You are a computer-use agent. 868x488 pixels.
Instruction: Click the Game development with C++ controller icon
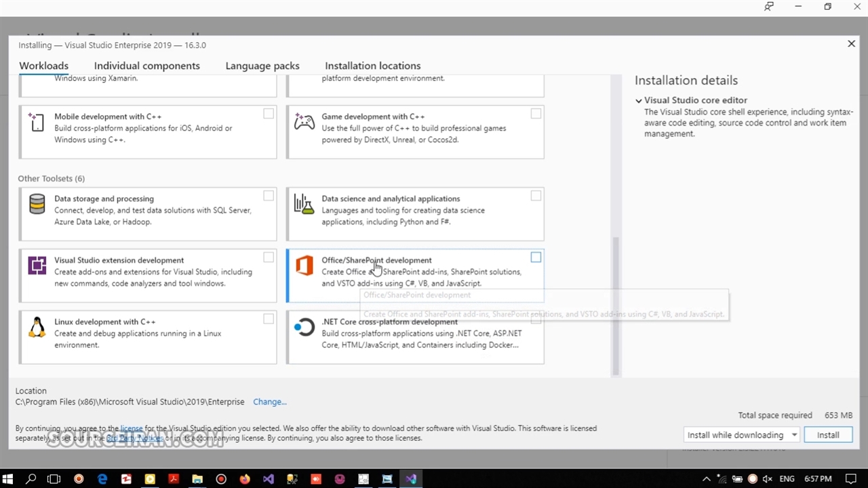[x=304, y=121]
